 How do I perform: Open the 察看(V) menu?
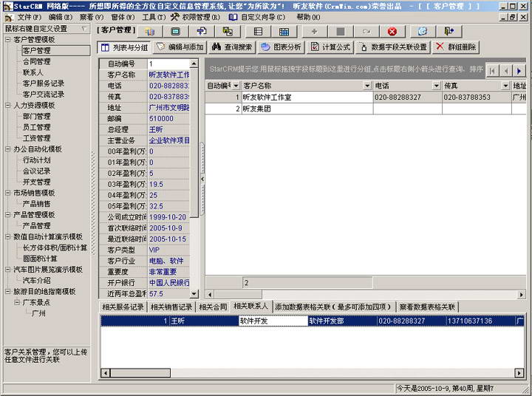(92, 17)
